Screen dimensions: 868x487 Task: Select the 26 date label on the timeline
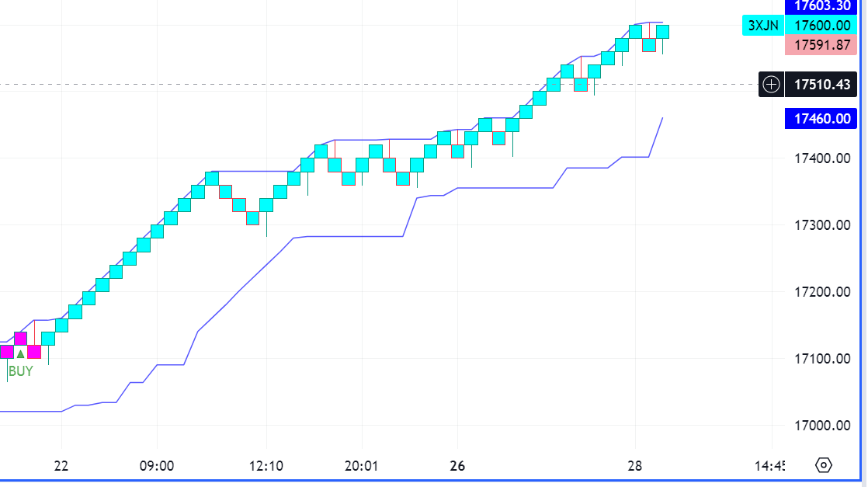tap(457, 466)
